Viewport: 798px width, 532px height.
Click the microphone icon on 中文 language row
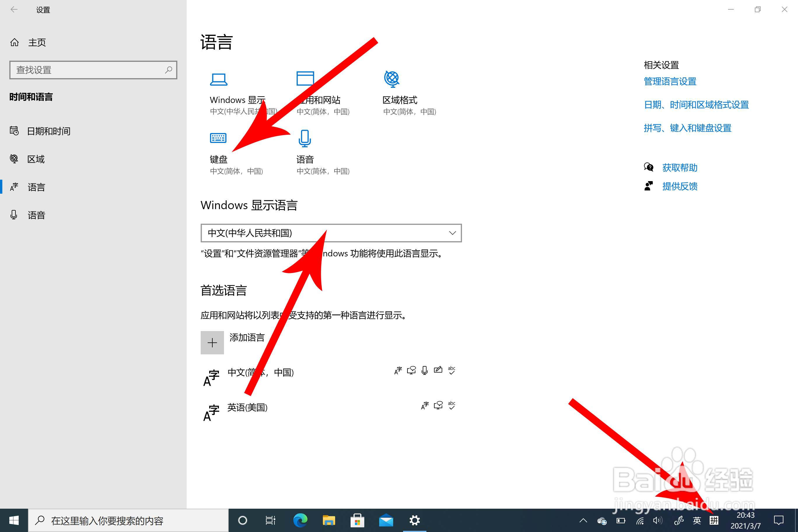click(x=424, y=370)
